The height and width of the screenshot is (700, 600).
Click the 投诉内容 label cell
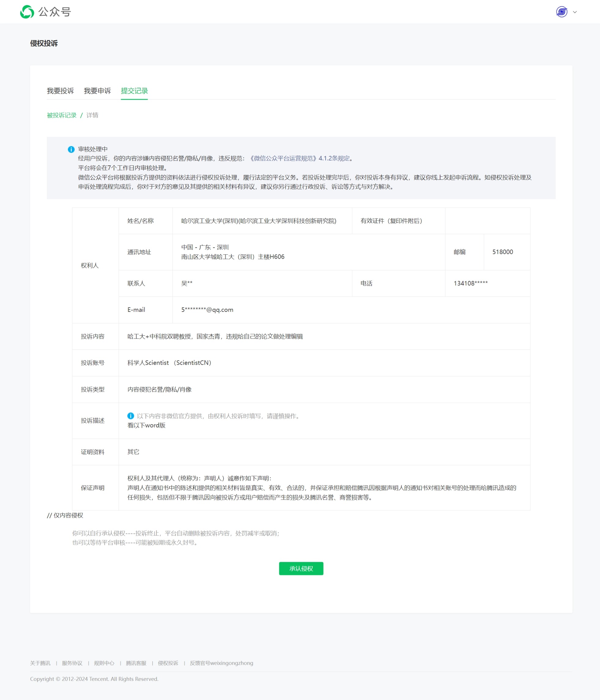tap(95, 336)
